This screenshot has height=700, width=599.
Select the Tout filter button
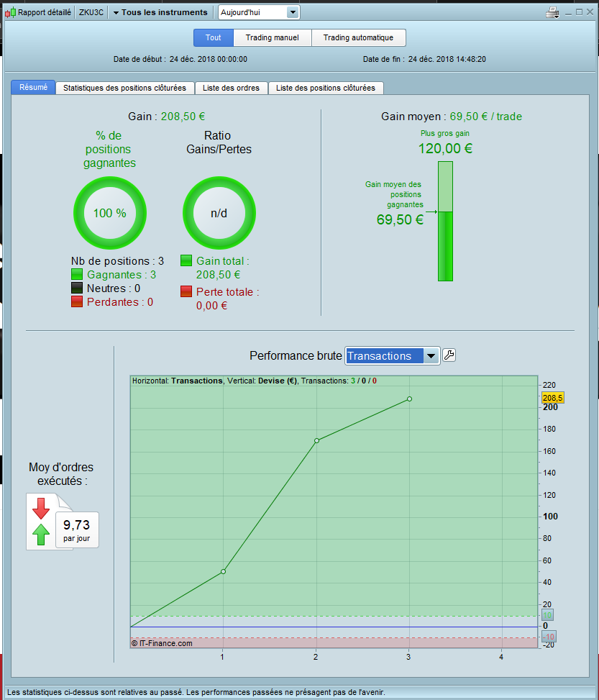[214, 37]
